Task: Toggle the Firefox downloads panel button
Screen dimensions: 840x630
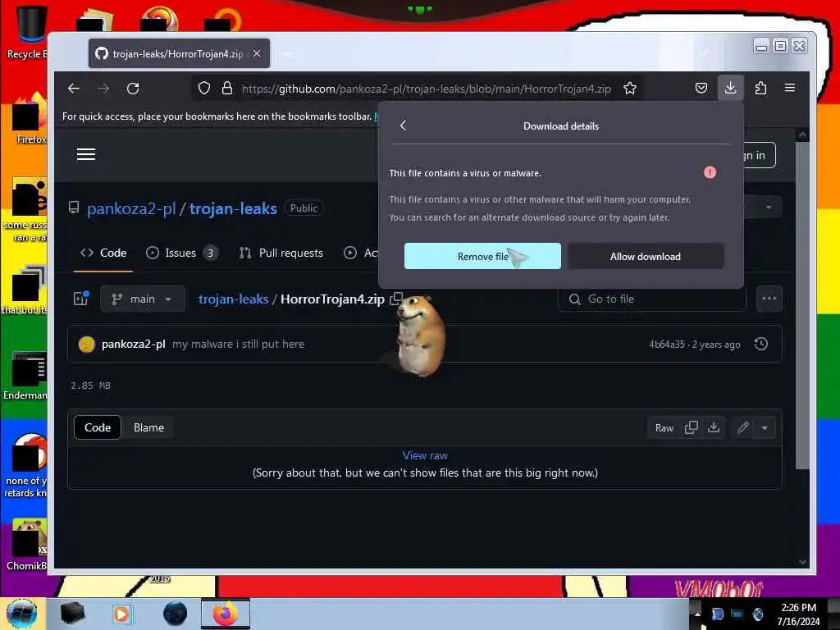Action: 730,87
